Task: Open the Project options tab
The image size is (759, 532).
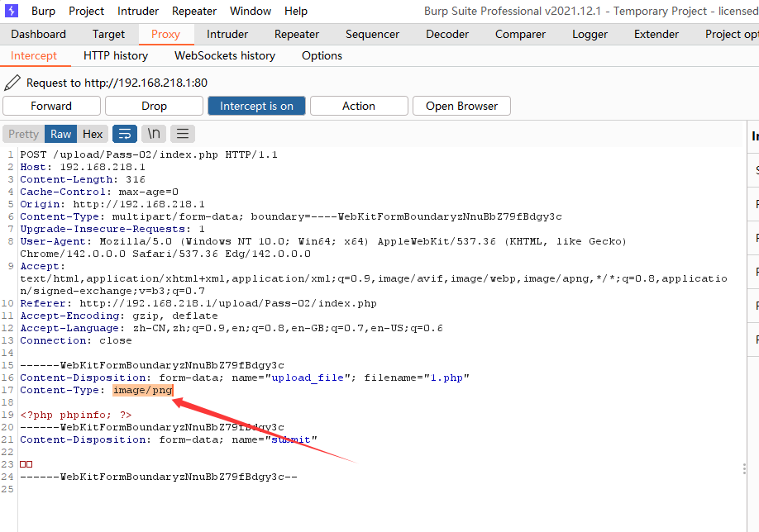Action: pos(732,35)
